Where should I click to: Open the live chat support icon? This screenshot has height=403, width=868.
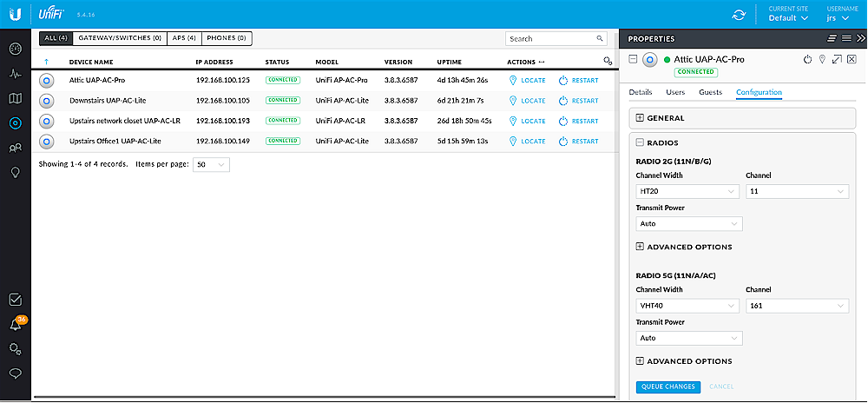pos(16,373)
